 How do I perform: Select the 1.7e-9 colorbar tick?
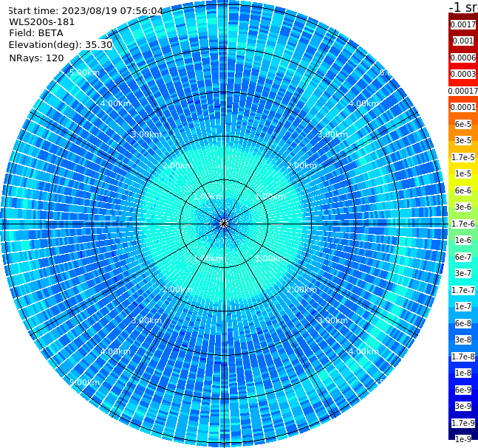click(x=463, y=423)
